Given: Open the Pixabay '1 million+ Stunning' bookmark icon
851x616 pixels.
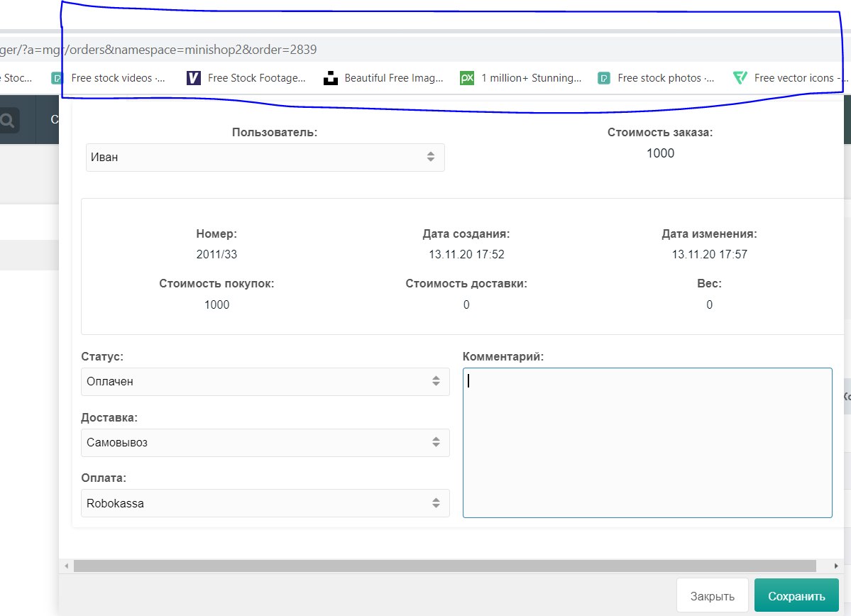Looking at the screenshot, I should (467, 78).
